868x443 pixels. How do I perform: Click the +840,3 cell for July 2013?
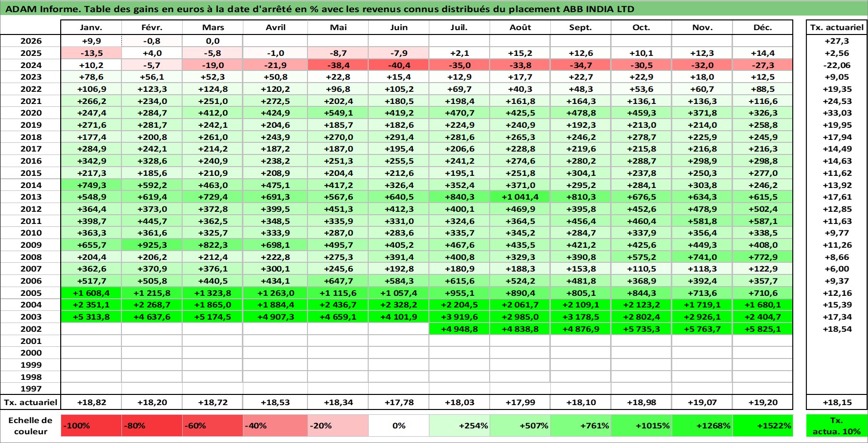pyautogui.click(x=460, y=197)
